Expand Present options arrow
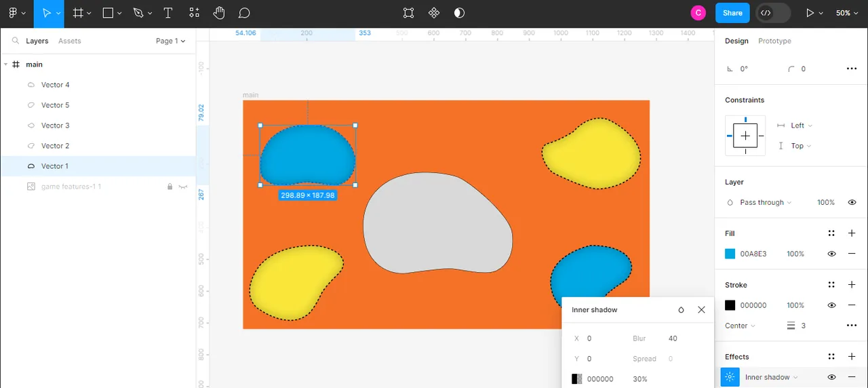Viewport: 868px width, 388px height. (821, 13)
